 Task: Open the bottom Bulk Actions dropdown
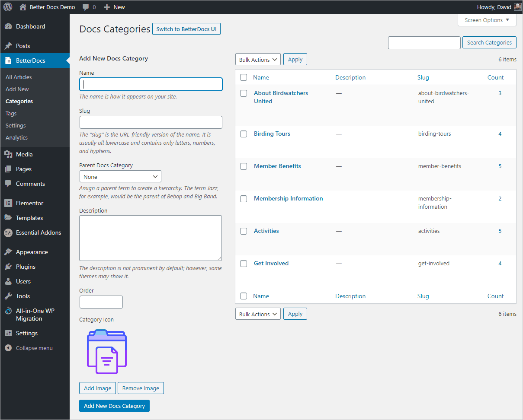point(258,314)
